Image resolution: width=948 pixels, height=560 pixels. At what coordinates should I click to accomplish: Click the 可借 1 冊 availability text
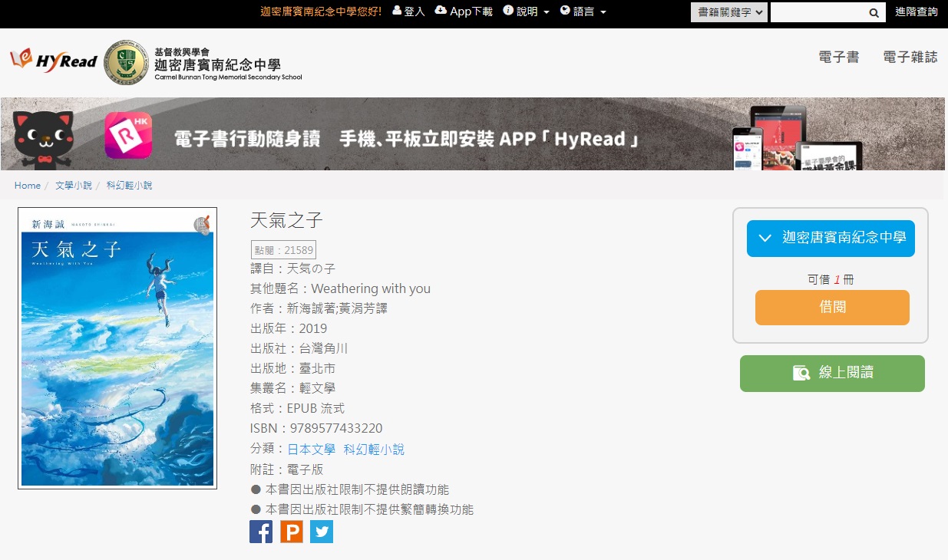[x=831, y=280]
